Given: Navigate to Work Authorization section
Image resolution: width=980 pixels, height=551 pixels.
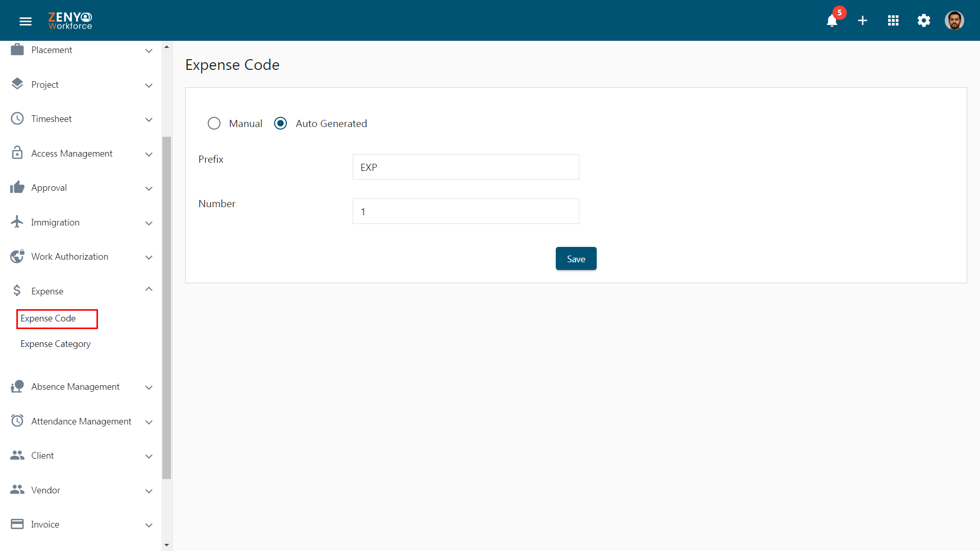Looking at the screenshot, I should 69,256.
